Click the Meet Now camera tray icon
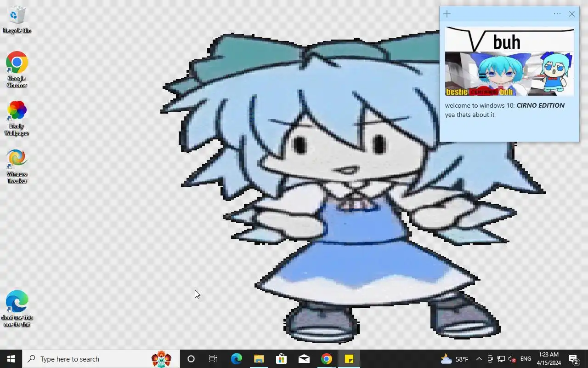This screenshot has width=588, height=368. (490, 359)
